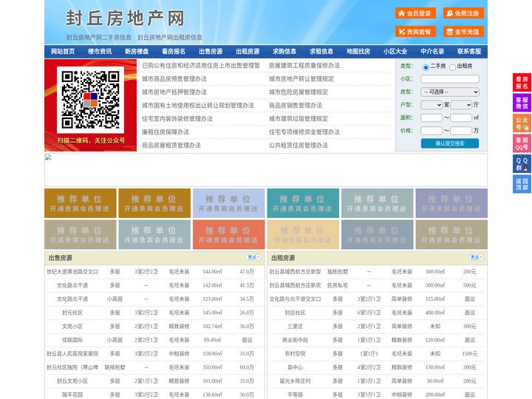The height and width of the screenshot is (399, 532).
Task: Click the orange 公众号 side widget
Action: (x=522, y=123)
